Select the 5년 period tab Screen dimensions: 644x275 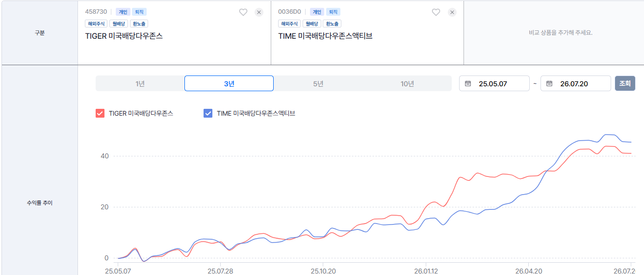[x=318, y=83]
